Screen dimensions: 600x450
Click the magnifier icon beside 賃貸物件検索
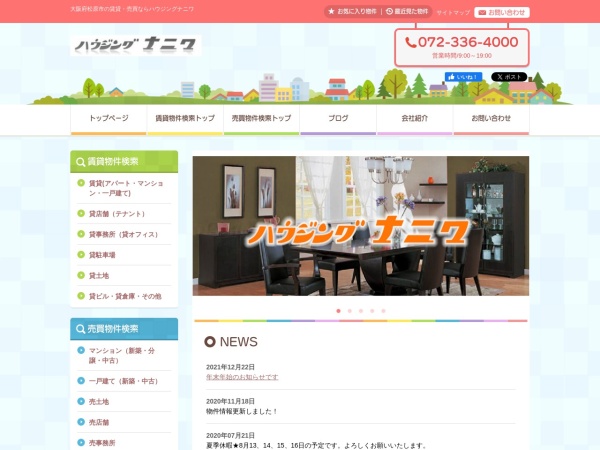pos(80,162)
